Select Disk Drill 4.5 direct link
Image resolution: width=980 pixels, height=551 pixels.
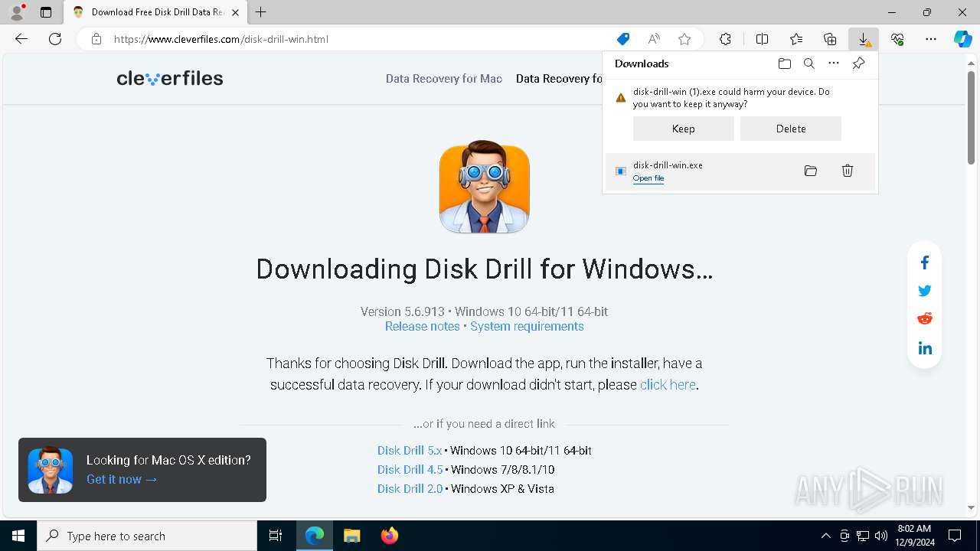pos(410,470)
